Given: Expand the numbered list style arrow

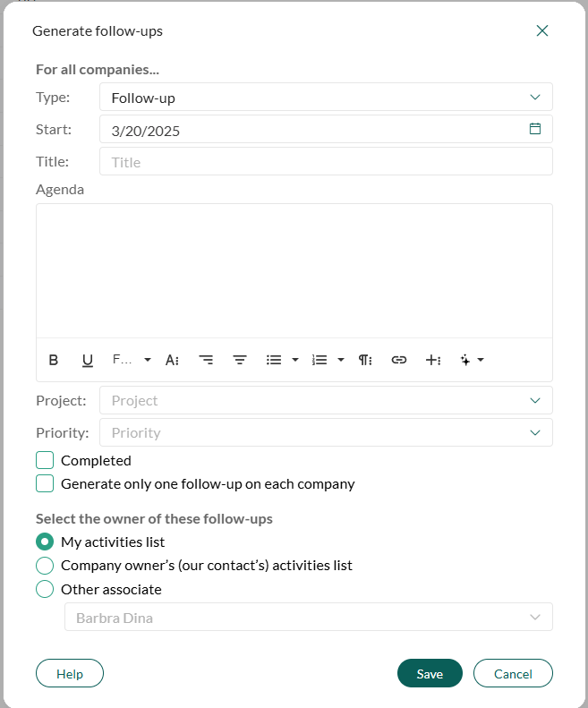Looking at the screenshot, I should (x=341, y=360).
